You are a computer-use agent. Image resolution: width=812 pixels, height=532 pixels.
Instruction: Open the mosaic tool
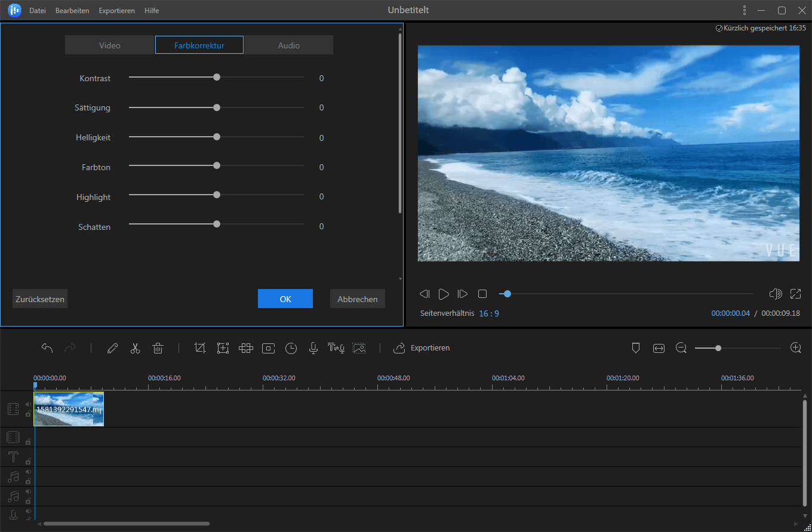tap(246, 348)
